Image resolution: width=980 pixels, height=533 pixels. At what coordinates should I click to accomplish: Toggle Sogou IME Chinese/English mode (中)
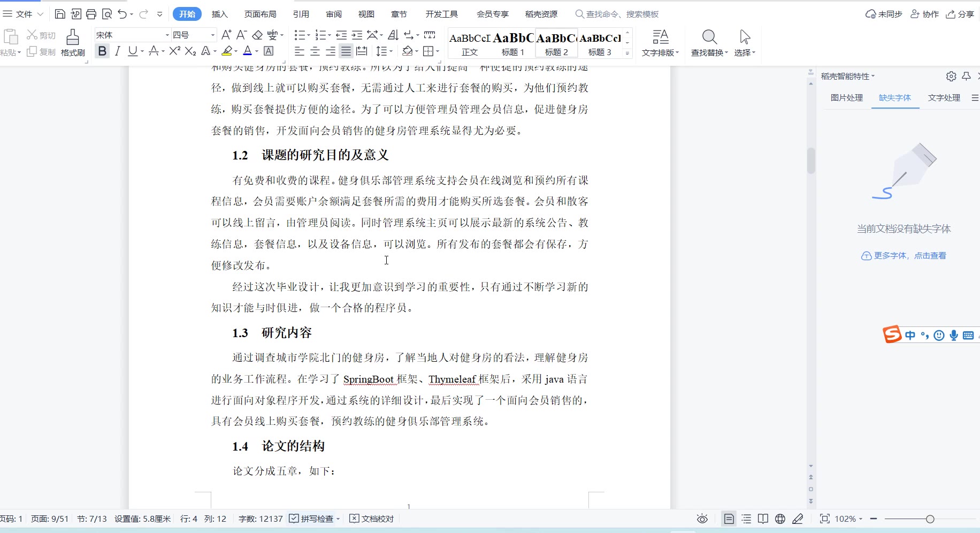click(x=910, y=336)
